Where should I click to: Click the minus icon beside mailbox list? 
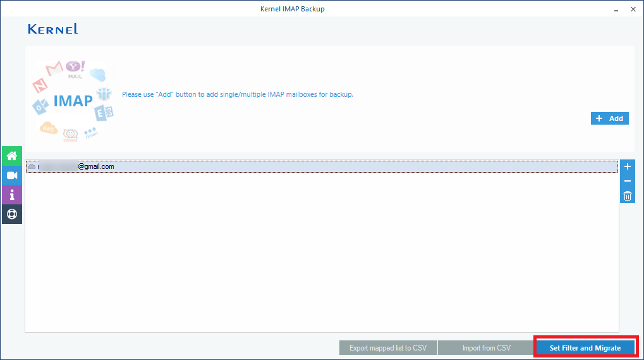[627, 181]
